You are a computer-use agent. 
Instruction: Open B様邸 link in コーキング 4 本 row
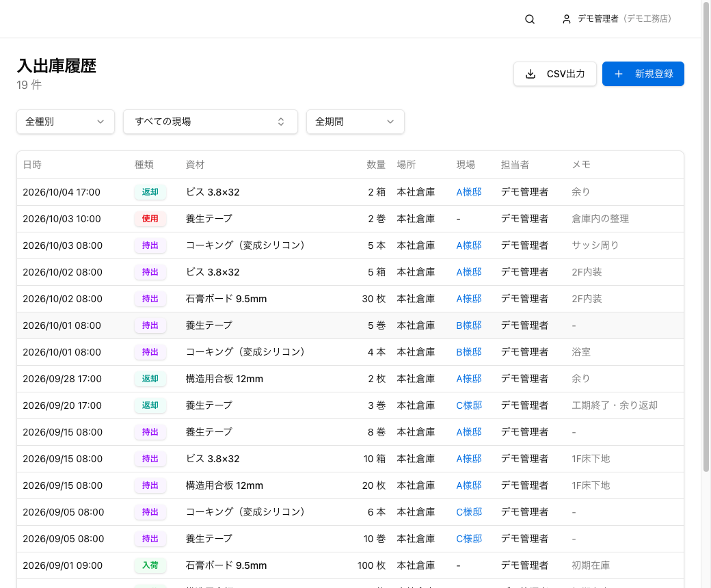pyautogui.click(x=469, y=352)
